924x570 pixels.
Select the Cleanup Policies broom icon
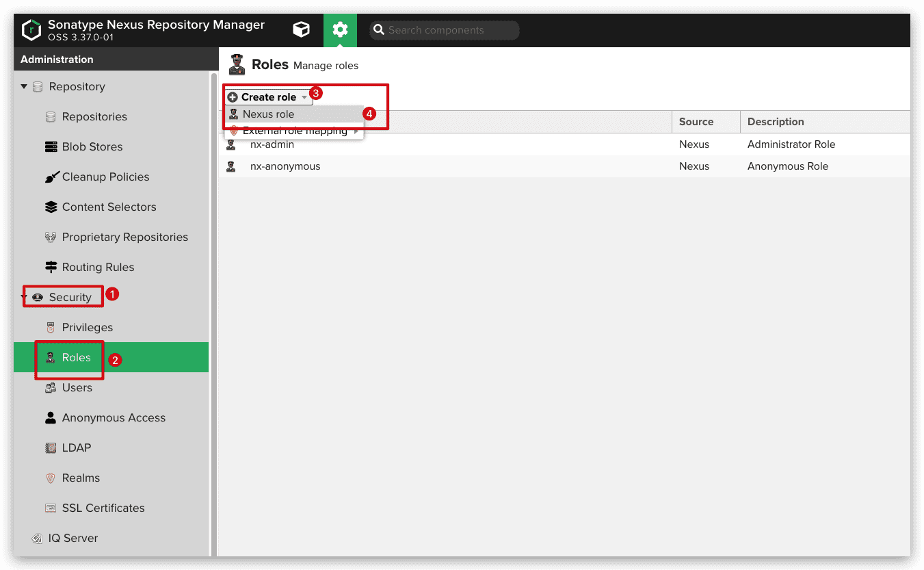point(51,177)
